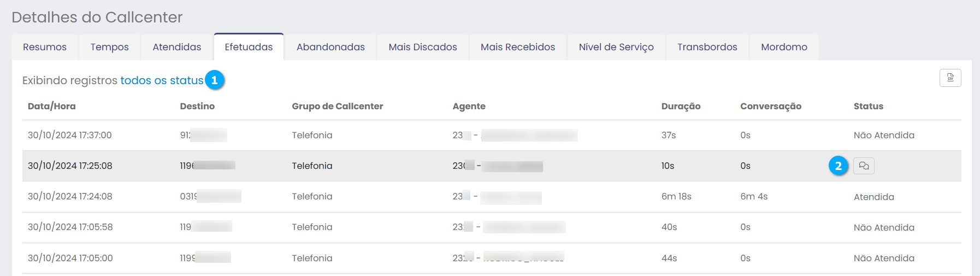This screenshot has height=276, width=980.
Task: Open conversation icon on the 17:25:08 row
Action: [864, 166]
